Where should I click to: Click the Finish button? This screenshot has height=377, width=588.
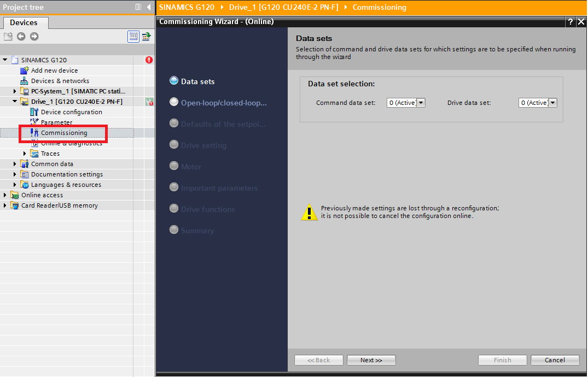pyautogui.click(x=503, y=360)
